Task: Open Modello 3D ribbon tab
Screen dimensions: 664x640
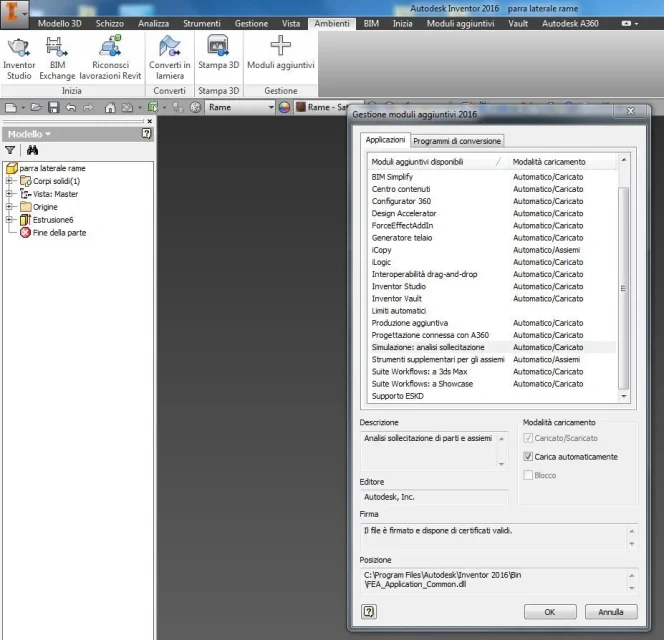Action: click(x=59, y=24)
